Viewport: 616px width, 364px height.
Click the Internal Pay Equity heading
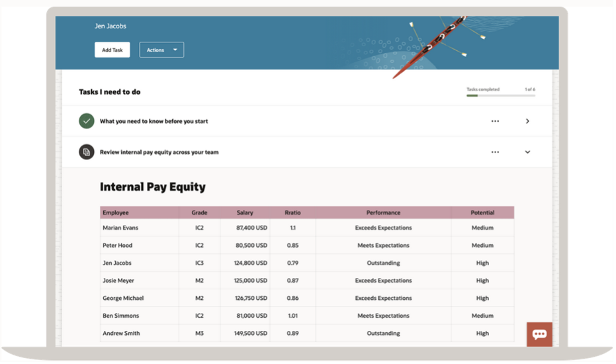pos(152,187)
